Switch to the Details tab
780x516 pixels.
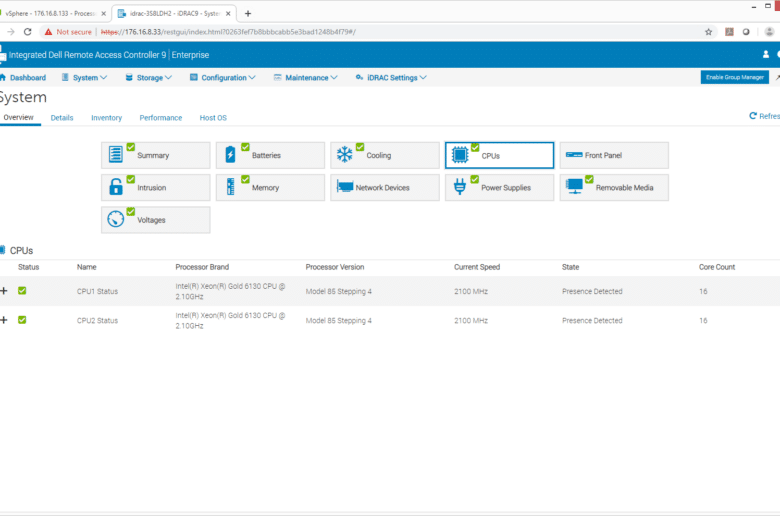click(62, 118)
